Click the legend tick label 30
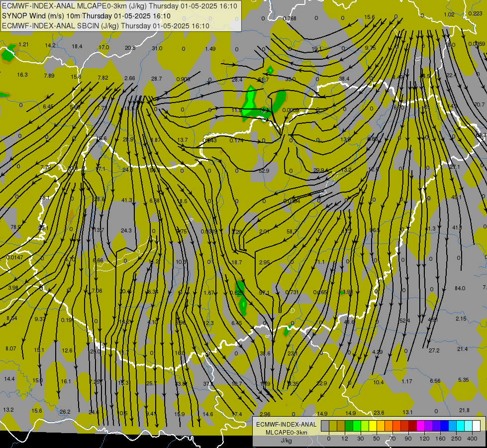487x448 pixels. pos(360,439)
